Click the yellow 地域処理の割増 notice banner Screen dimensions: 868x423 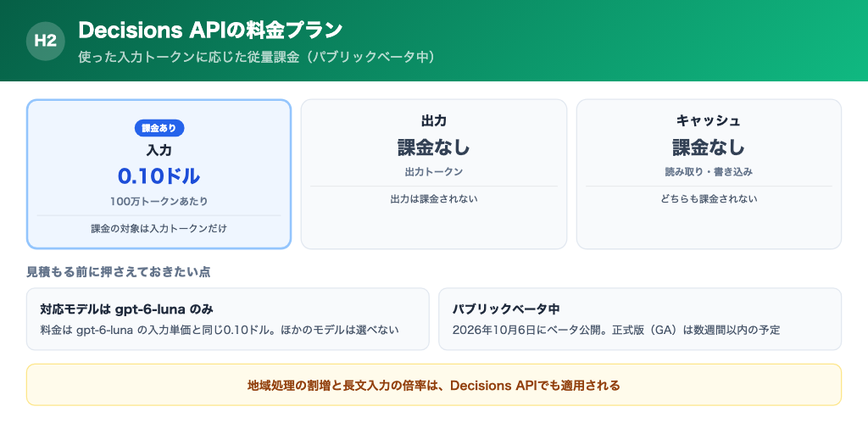pos(434,385)
